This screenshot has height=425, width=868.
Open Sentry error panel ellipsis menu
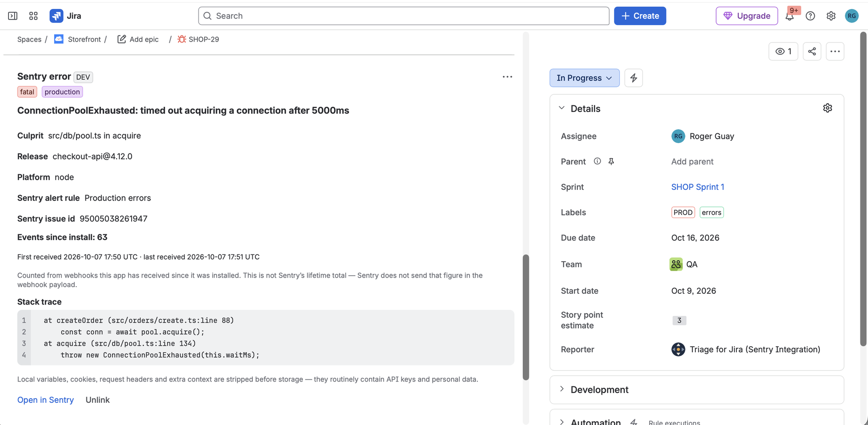coord(507,76)
